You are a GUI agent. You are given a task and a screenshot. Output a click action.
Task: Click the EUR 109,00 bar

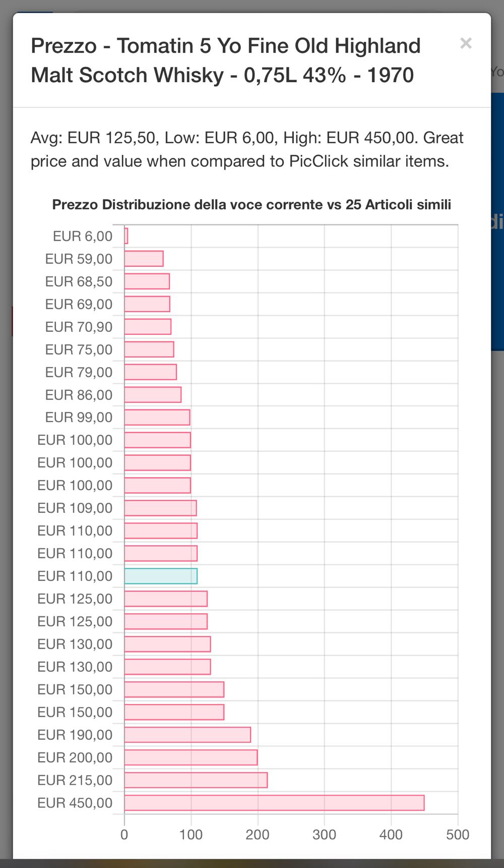coord(160,508)
